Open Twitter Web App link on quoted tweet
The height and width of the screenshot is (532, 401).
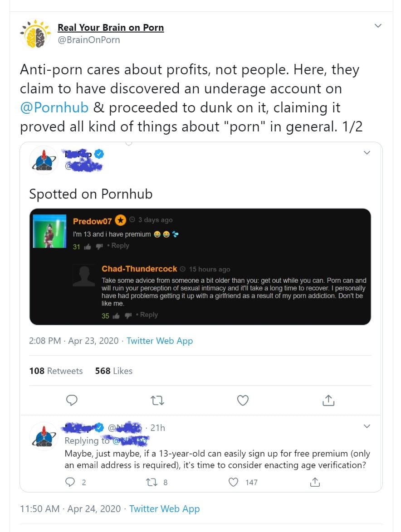[160, 341]
